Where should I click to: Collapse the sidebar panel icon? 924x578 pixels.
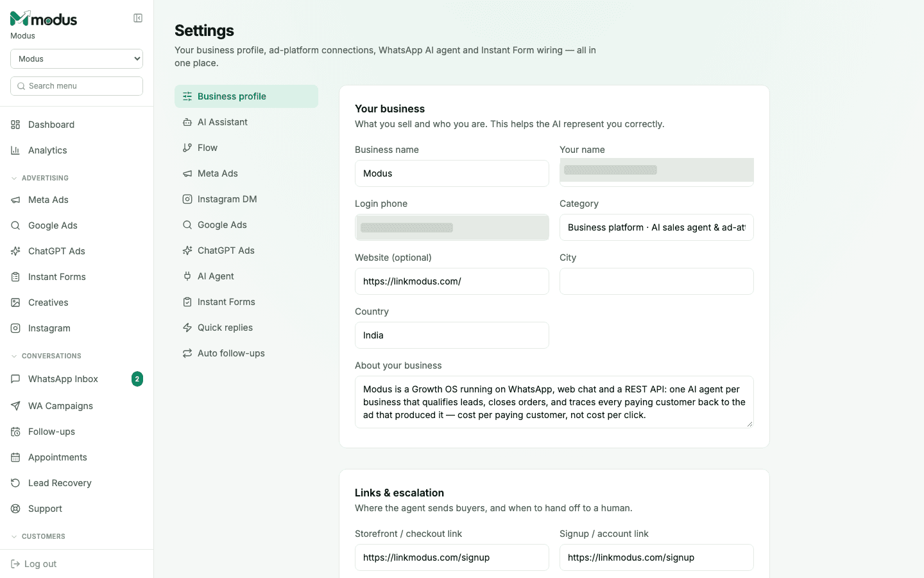pos(138,18)
